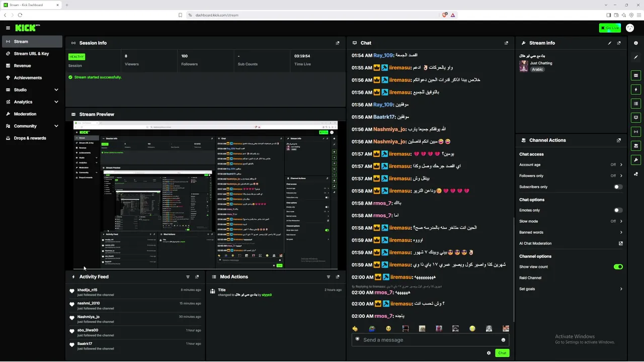
Task: Toggle the list widget on the right rail
Action: point(636,104)
